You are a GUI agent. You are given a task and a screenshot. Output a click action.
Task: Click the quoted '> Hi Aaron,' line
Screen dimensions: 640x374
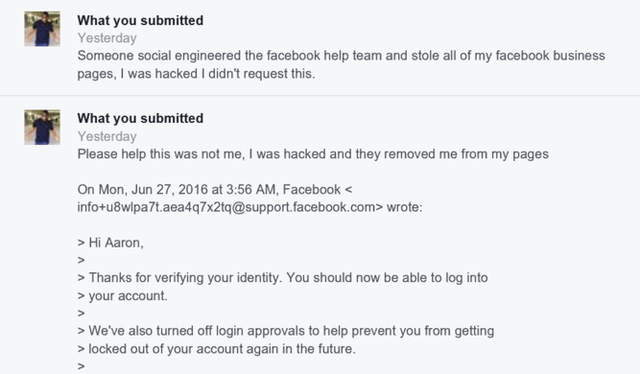(x=111, y=243)
